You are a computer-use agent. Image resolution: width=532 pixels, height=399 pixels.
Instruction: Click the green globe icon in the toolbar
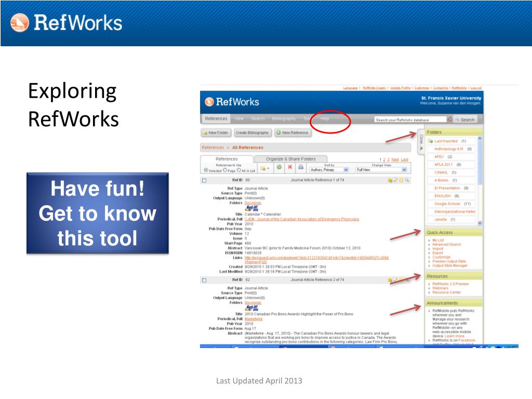tap(279, 167)
